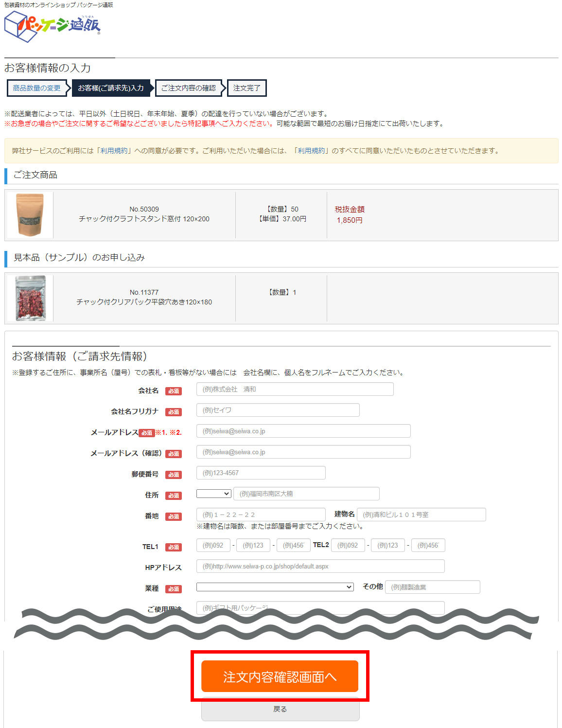Viewport: 562px width, 728px height.
Task: Select the メールアドレス（確認）field
Action: pos(303,452)
